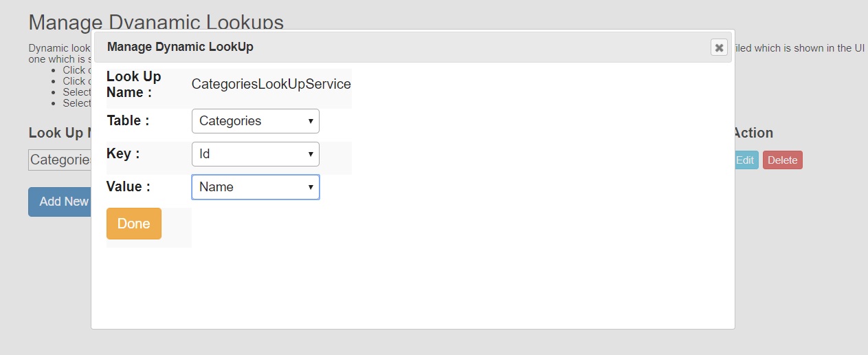
Task: Focus the Categories lookup name field
Action: pyautogui.click(x=60, y=160)
